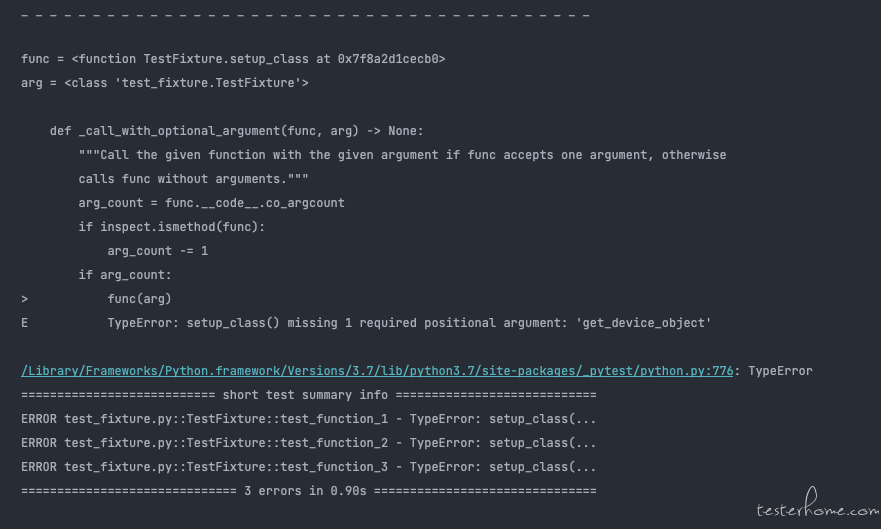Select the ERROR test_function_1 summary line
881x529 pixels.
point(308,419)
